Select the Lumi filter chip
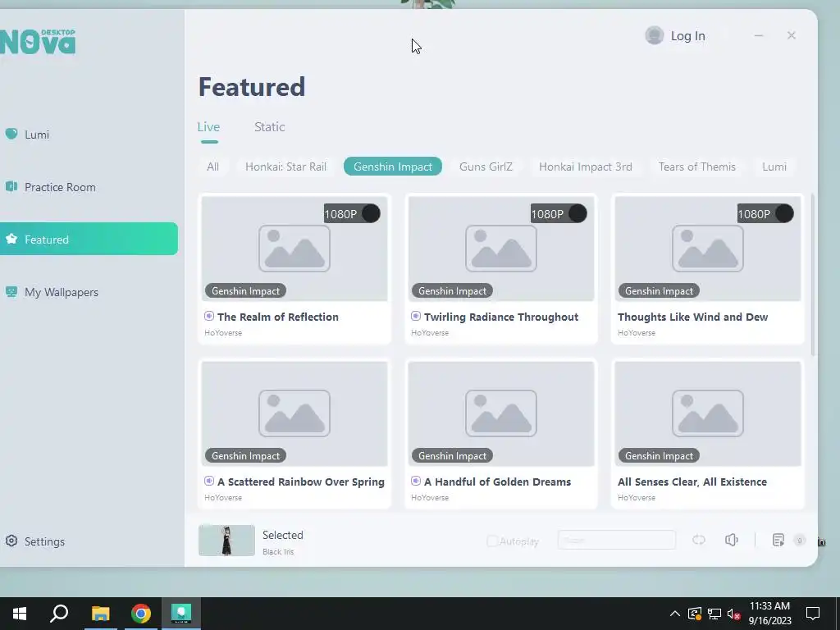Image resolution: width=840 pixels, height=630 pixels. pos(774,167)
